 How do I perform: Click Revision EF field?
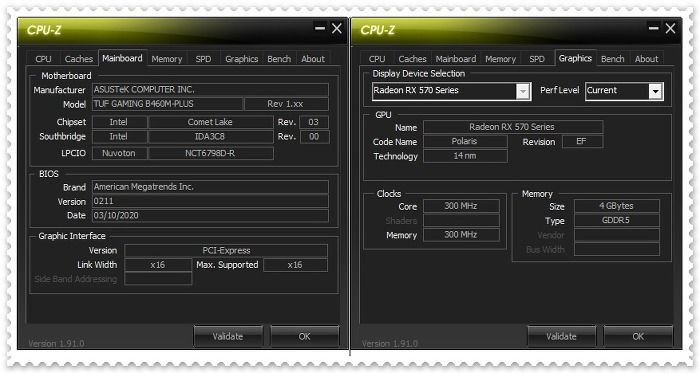point(583,141)
